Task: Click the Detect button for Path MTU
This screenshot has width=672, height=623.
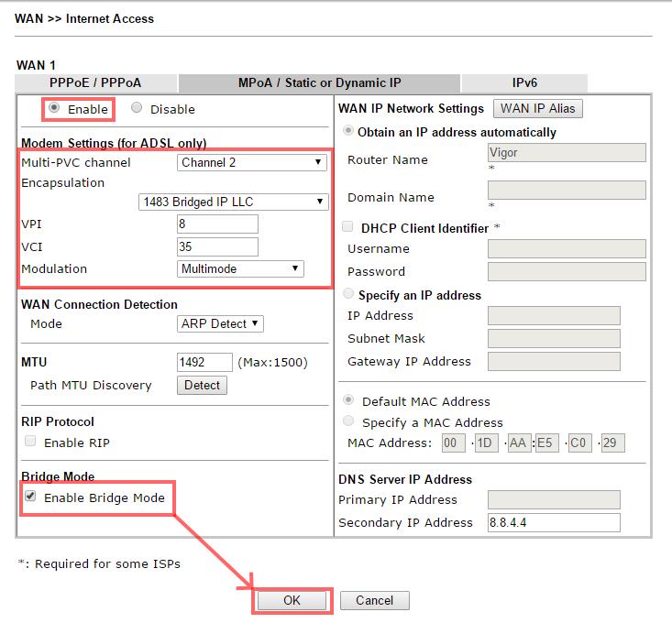Action: (x=202, y=385)
